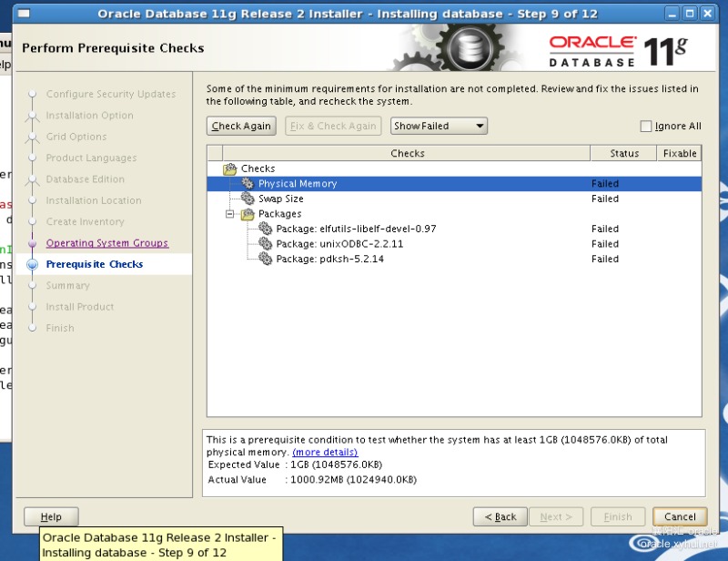
Task: Select the Configure Security Updates step
Action: pos(111,94)
